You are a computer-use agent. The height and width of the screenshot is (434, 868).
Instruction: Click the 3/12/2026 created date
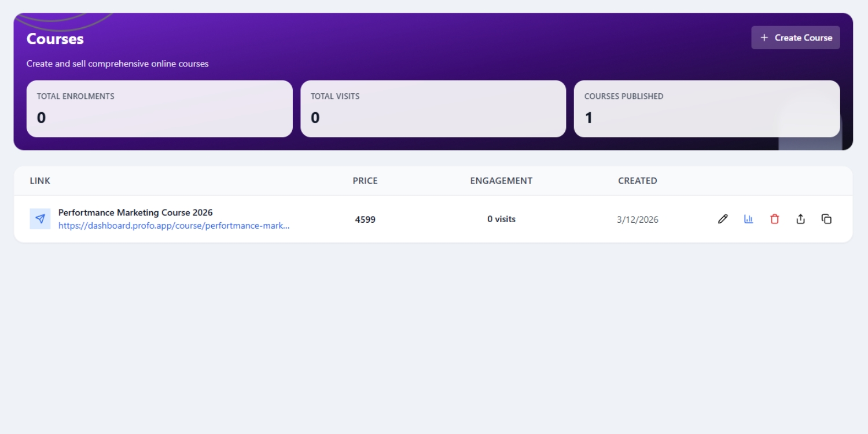(x=637, y=219)
